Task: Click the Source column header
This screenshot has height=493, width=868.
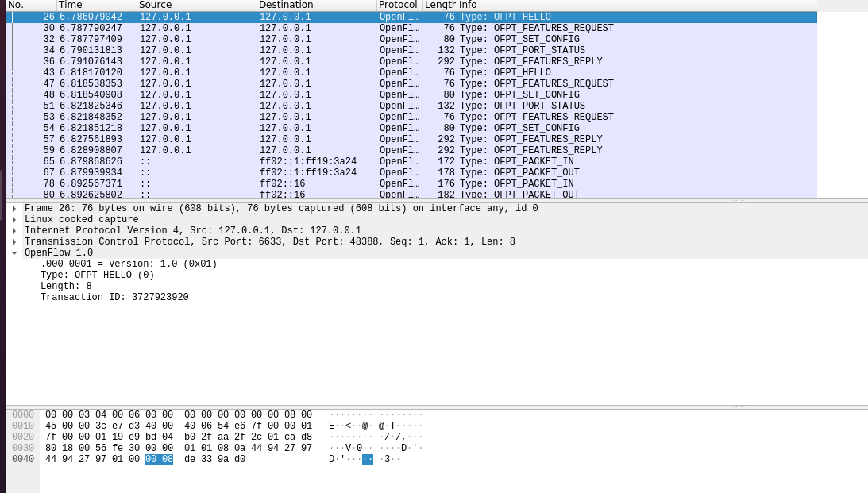Action: coord(159,5)
